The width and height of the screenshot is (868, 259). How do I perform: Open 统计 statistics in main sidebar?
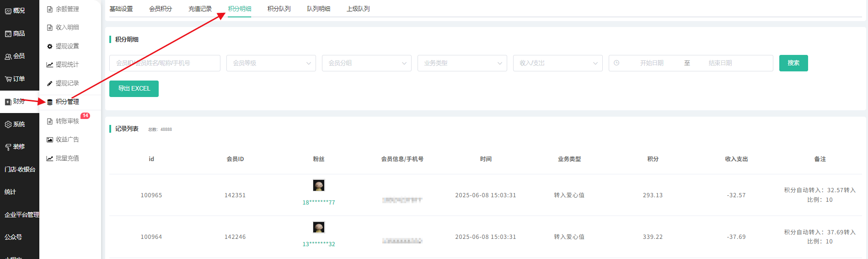coord(10,192)
